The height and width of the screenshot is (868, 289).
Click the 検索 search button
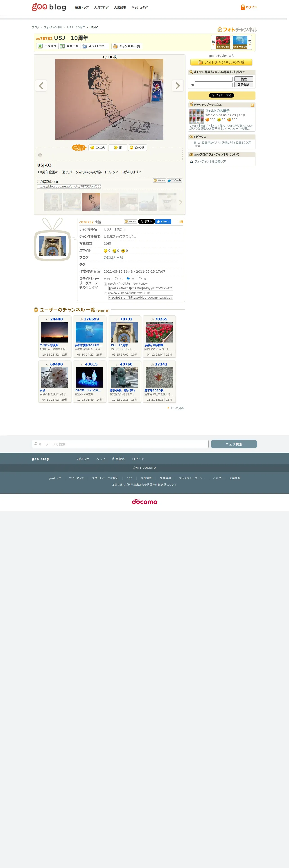point(244,79)
